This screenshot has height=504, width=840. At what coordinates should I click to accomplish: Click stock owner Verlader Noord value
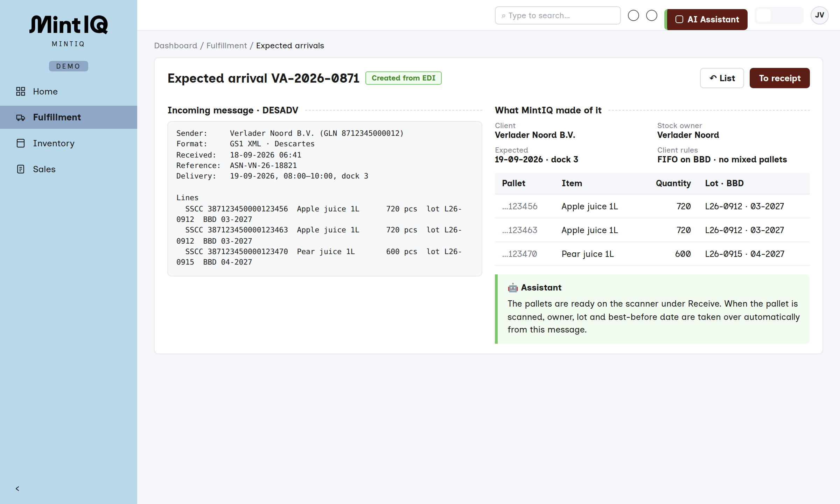coord(688,135)
